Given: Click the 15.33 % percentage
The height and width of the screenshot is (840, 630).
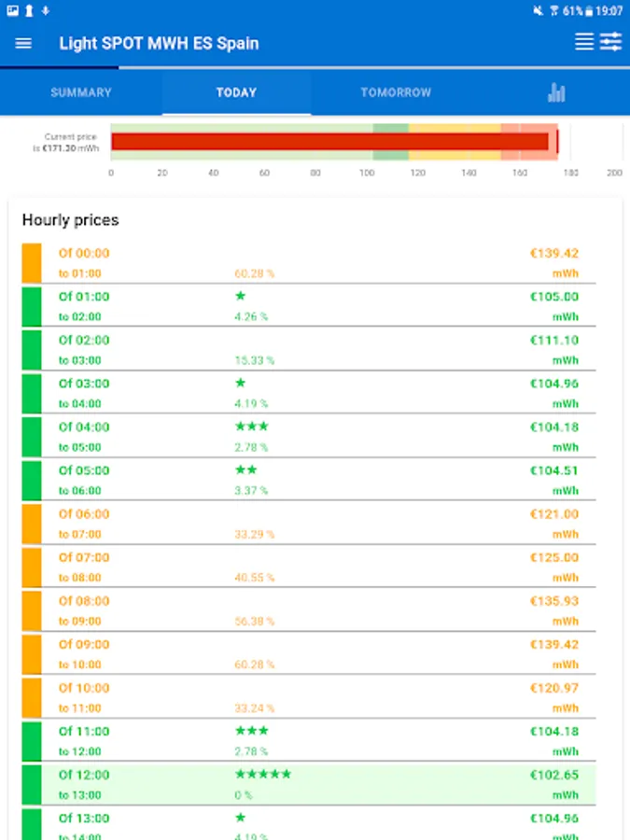Looking at the screenshot, I should [x=255, y=360].
